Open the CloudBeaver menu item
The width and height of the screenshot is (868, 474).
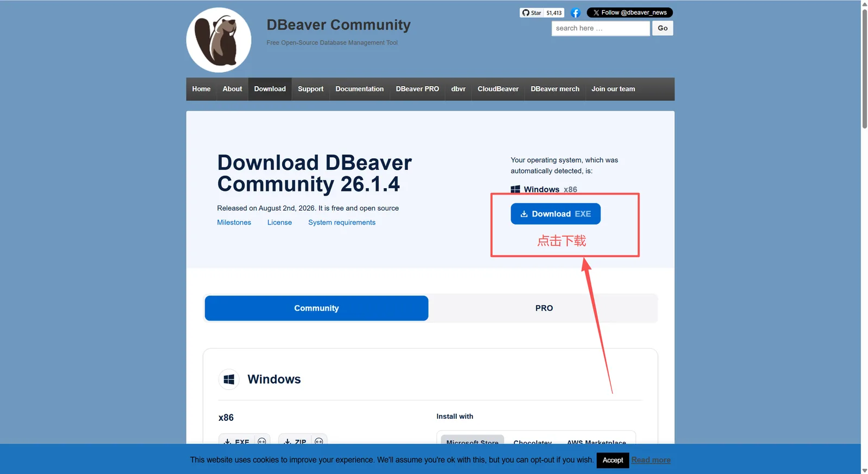coord(498,89)
